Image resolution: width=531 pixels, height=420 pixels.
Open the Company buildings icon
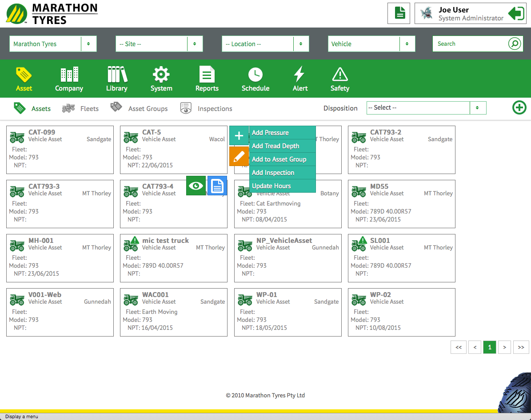click(x=69, y=75)
